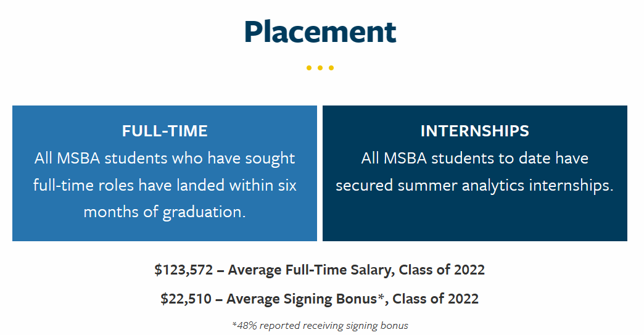The image size is (644, 335).
Task: Click the dark navy INTERNSHIPS panel
Action: coord(475,173)
